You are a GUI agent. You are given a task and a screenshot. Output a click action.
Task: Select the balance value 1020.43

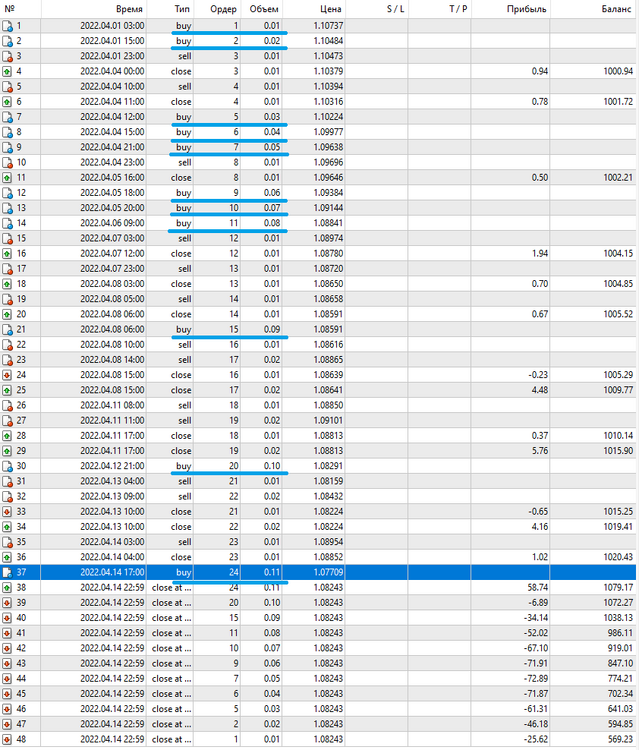coord(618,557)
